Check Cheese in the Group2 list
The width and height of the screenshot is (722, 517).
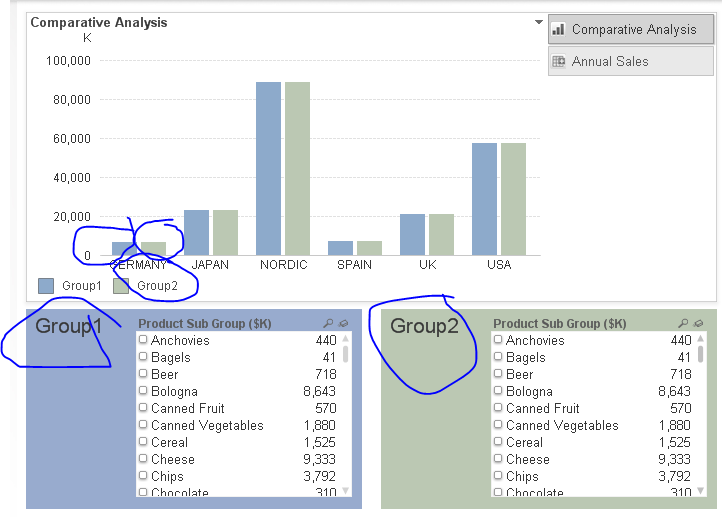[498, 459]
